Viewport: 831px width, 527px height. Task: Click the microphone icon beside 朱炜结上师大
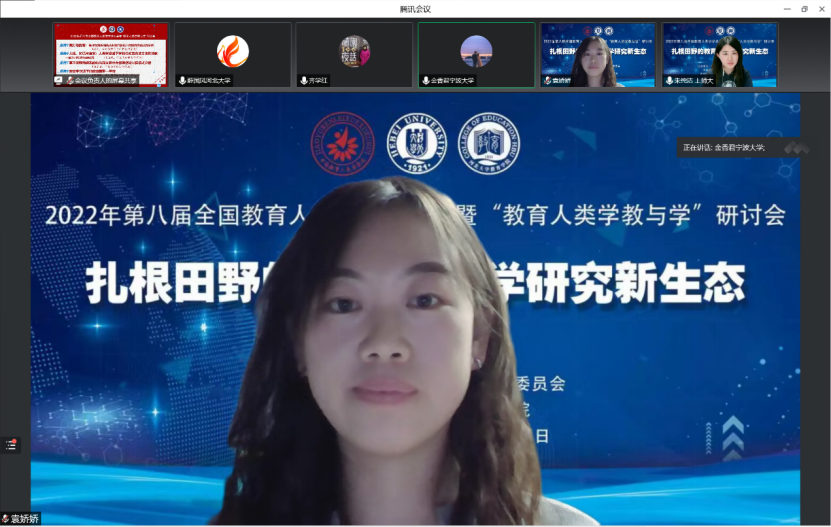[670, 80]
